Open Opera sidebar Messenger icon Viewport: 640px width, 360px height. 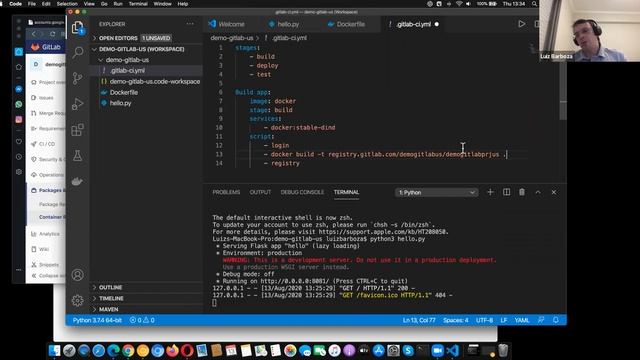pyautogui.click(x=19, y=89)
